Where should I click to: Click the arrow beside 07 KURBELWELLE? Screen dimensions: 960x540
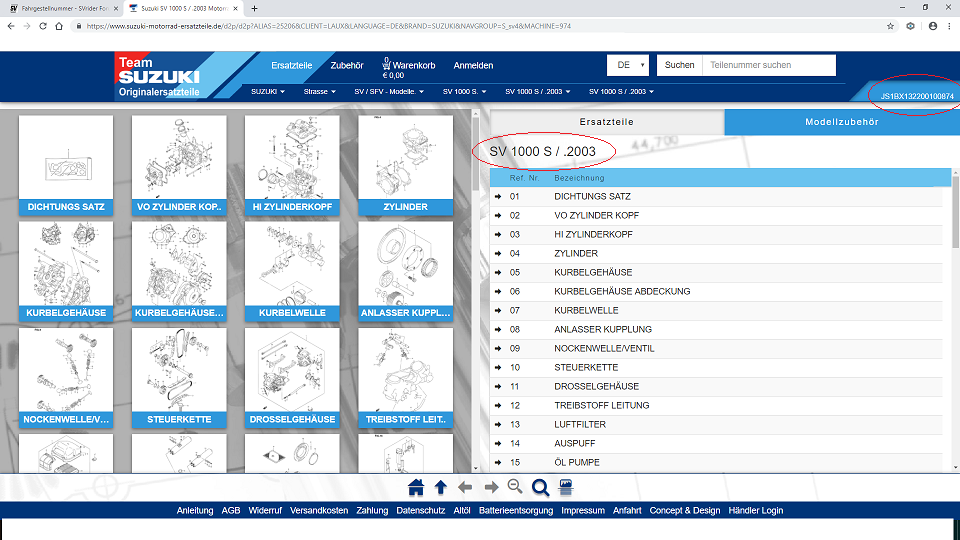pyautogui.click(x=498, y=310)
